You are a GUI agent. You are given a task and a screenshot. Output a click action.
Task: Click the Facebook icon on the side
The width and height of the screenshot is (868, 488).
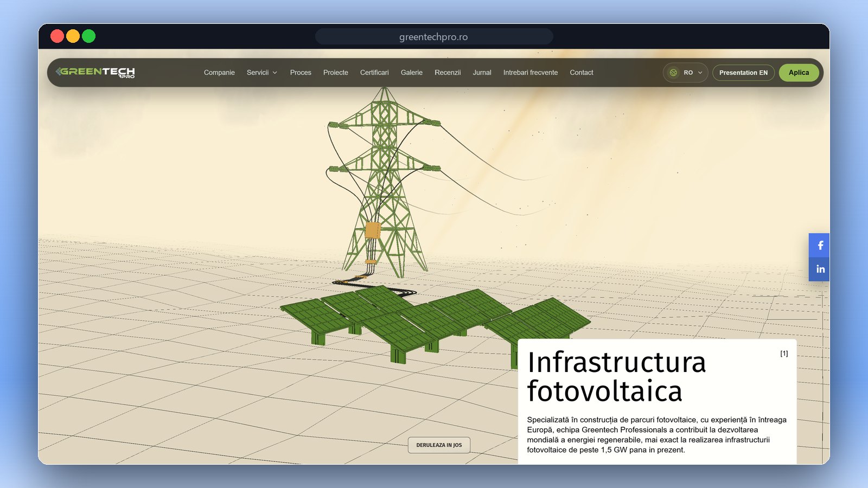(x=820, y=245)
